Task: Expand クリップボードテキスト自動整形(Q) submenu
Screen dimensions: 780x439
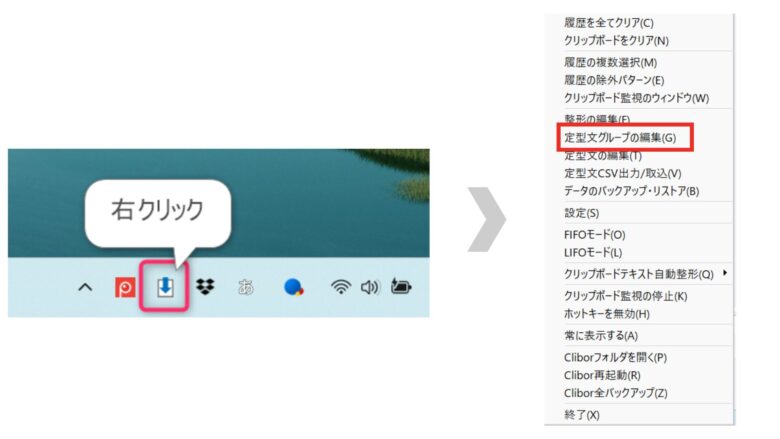Action: pos(639,274)
